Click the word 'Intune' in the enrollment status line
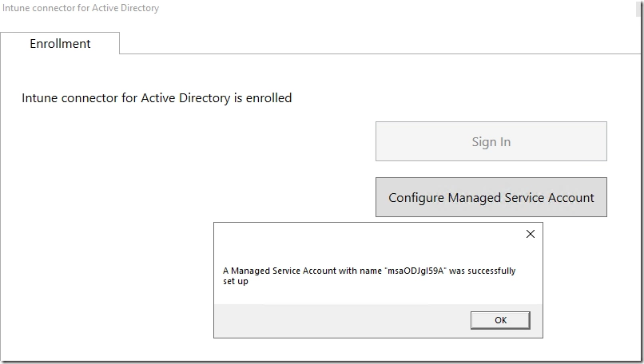 click(x=39, y=98)
